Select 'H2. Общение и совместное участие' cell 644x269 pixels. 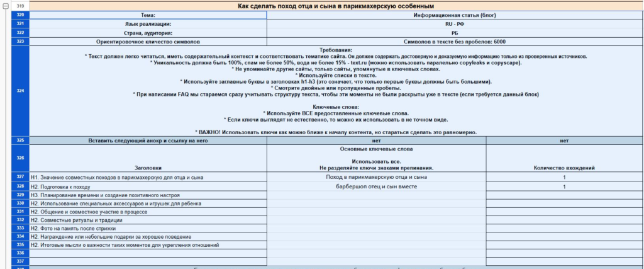pos(148,212)
